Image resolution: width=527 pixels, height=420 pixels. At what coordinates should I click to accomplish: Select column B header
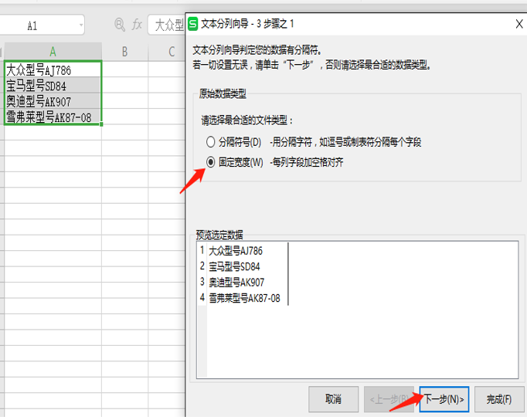[124, 52]
